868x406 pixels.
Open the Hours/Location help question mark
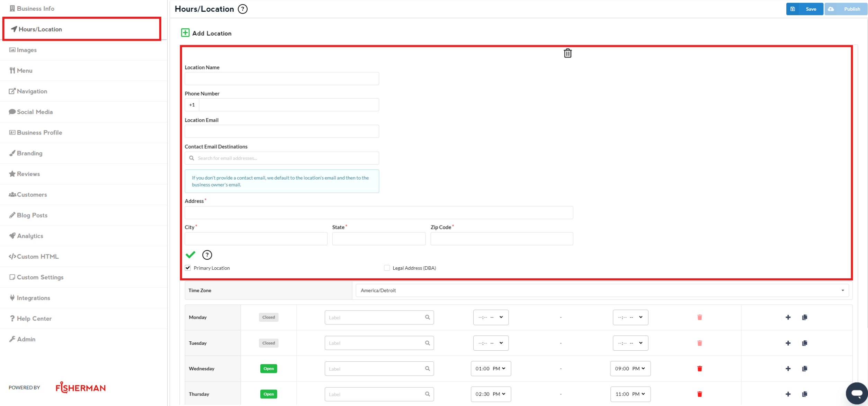coord(243,9)
